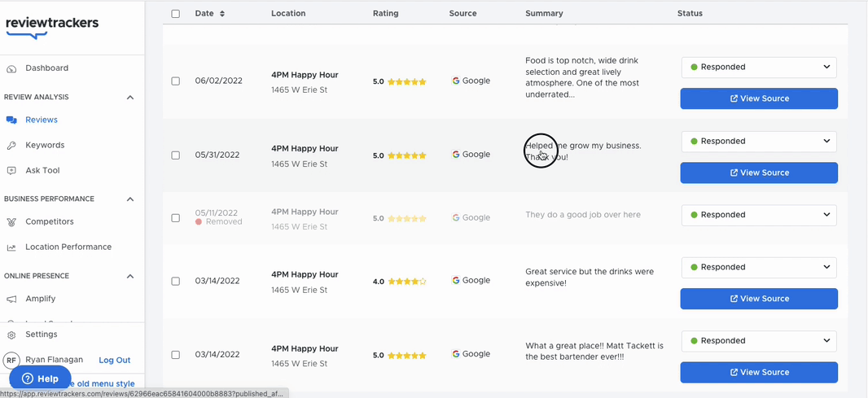
Task: Open Responded status dropdown for 05/31/2022 review
Action: [759, 141]
